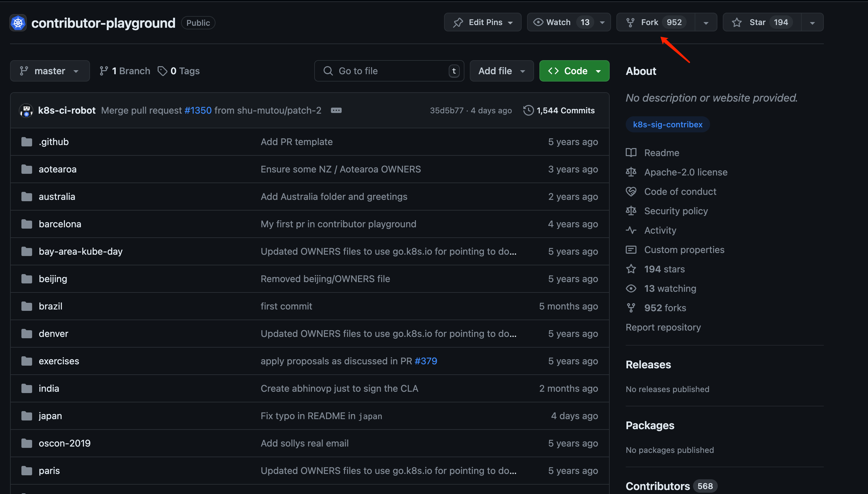Click the k8s-sig-contribex topic tag
The width and height of the screenshot is (868, 494).
tap(667, 125)
